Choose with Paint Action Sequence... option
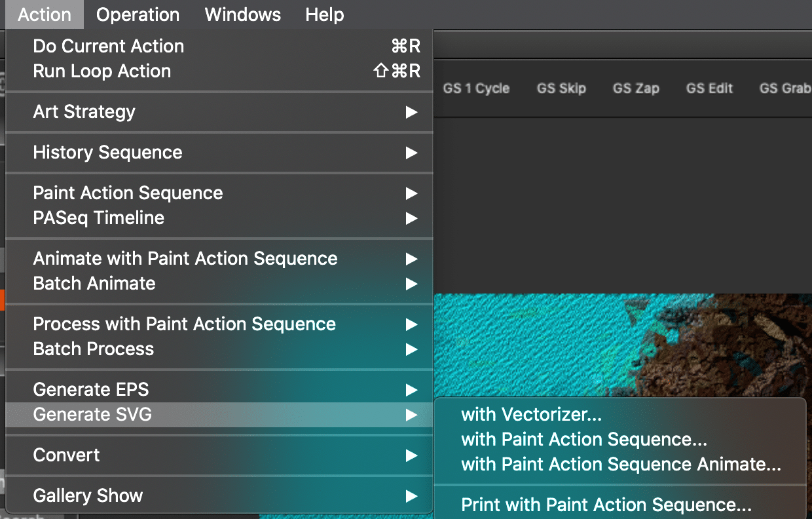 (619, 440)
